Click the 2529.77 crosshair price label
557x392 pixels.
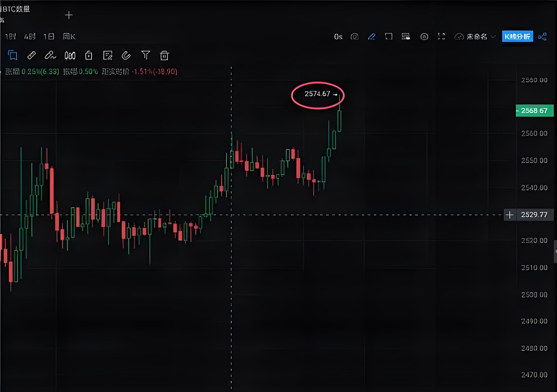tap(534, 215)
